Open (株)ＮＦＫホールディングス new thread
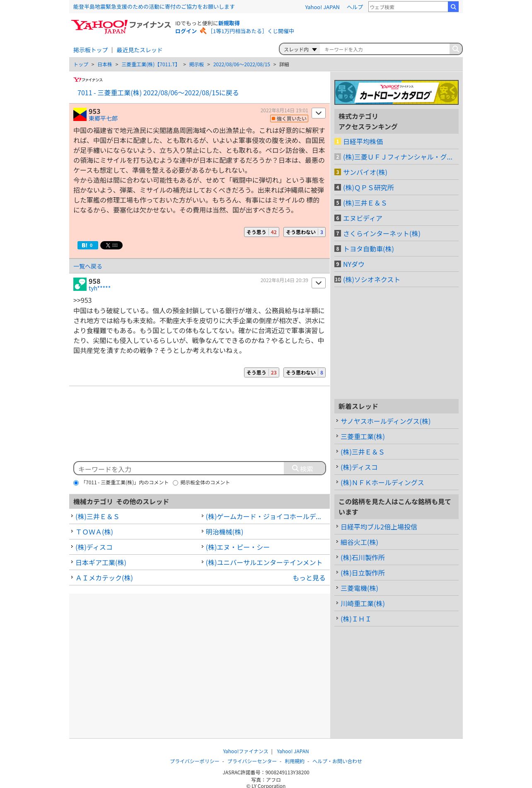Viewport: 532px width, 788px height. click(x=382, y=483)
